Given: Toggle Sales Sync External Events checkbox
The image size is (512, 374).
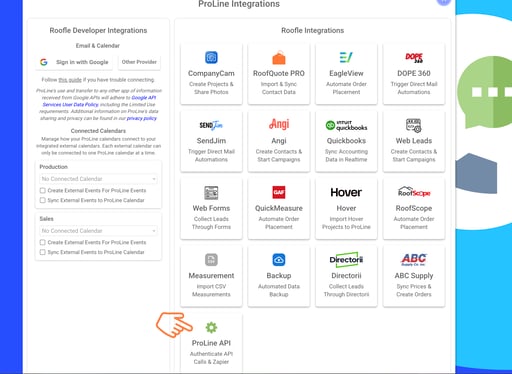Looking at the screenshot, I should click(42, 252).
